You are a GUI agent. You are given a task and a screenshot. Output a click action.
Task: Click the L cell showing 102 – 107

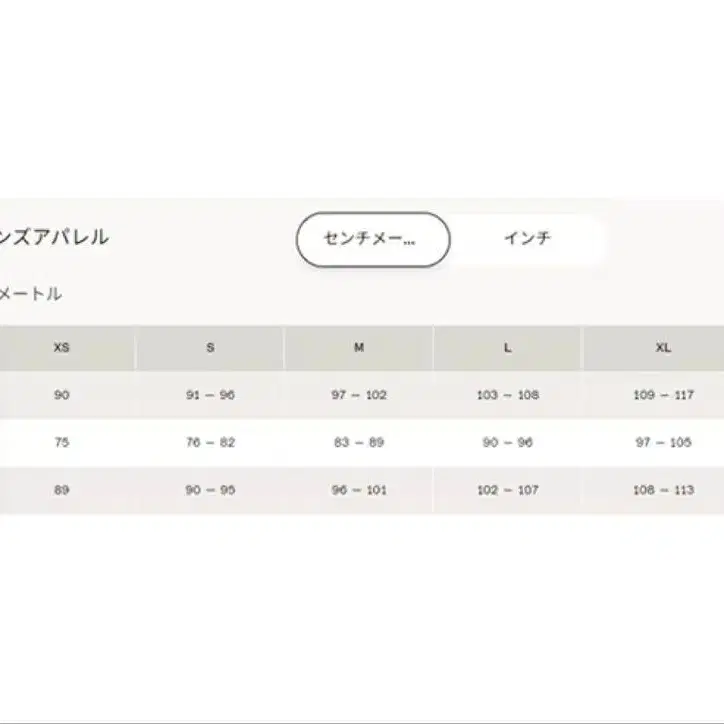508,490
